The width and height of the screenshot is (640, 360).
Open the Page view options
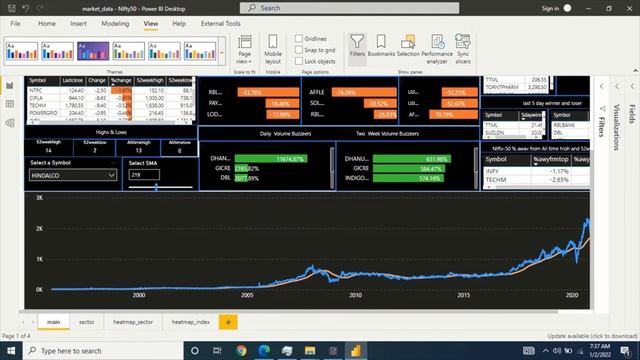click(x=244, y=49)
